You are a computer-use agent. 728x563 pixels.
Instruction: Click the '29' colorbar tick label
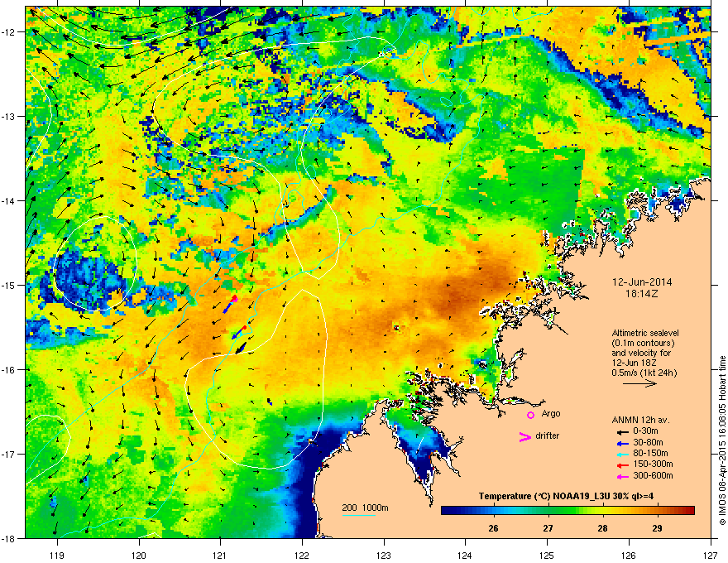coord(657,528)
